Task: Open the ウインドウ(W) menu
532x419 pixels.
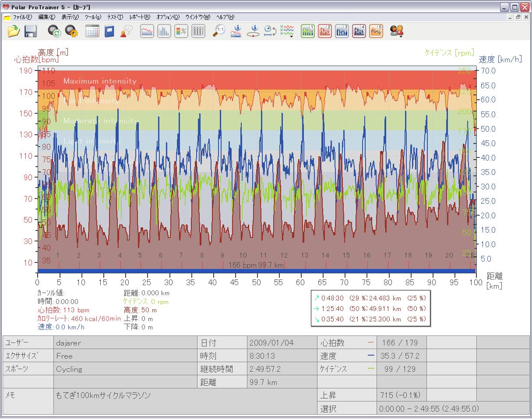Action: pyautogui.click(x=197, y=17)
